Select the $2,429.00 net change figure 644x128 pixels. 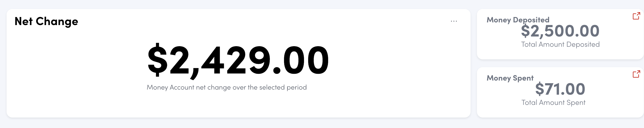pos(238,61)
